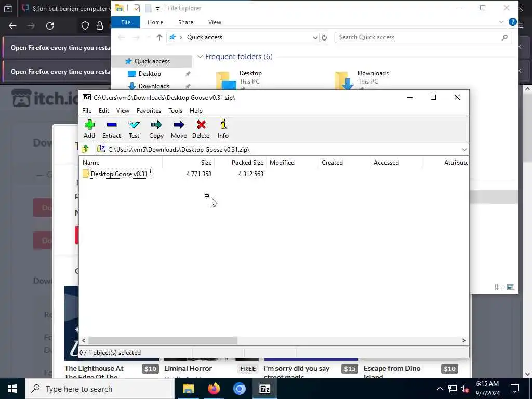Click Search Quick access field
Viewport: 532px width, 399px height.
click(423, 37)
